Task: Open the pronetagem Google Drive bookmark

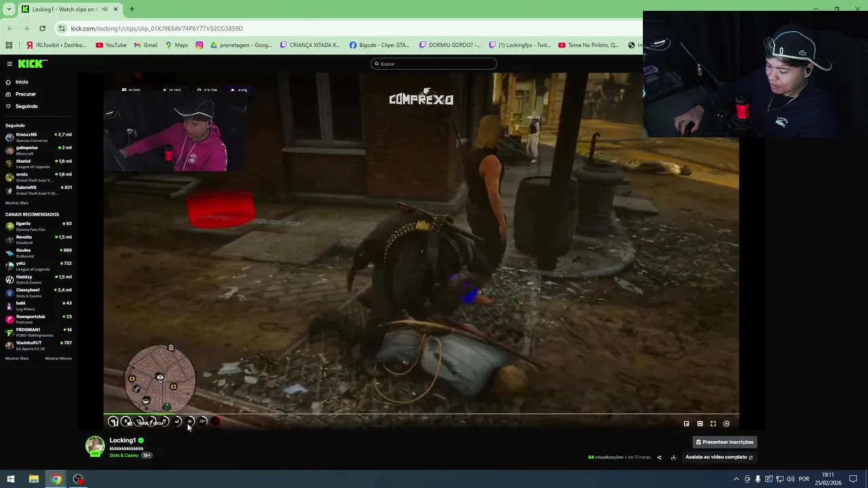Action: [241, 45]
